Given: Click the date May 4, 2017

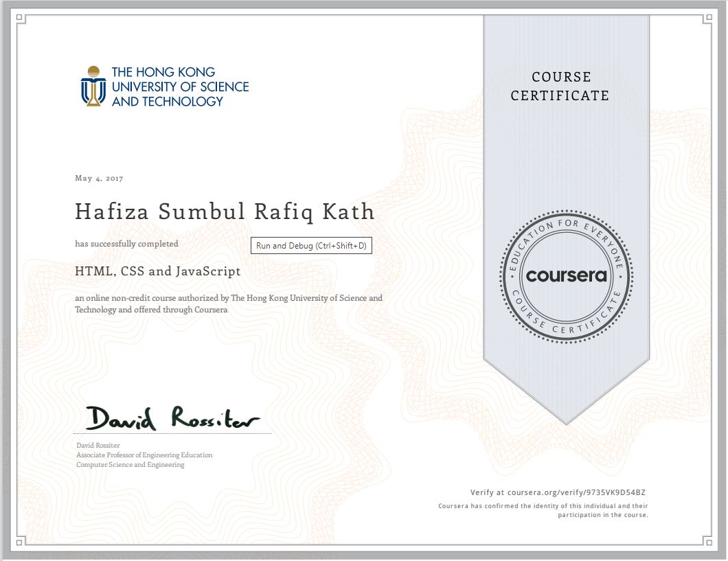Looking at the screenshot, I should pyautogui.click(x=99, y=178).
